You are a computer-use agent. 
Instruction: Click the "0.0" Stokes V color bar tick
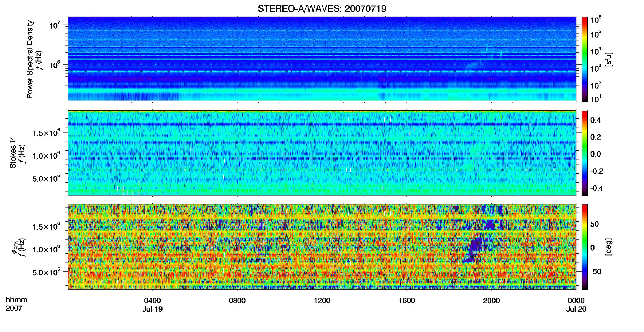595,154
